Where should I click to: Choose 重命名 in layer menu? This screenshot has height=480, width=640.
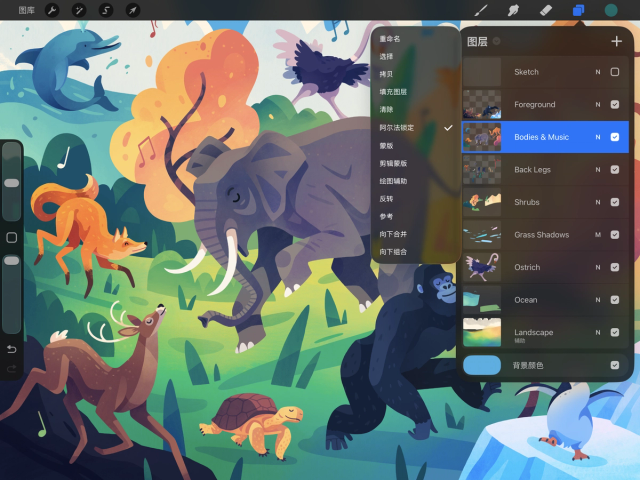(x=390, y=39)
